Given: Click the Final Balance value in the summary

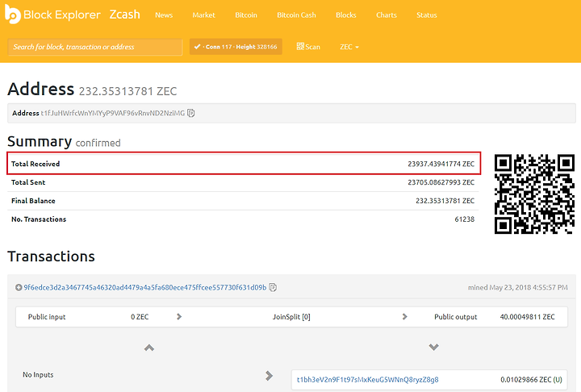Looking at the screenshot, I should tap(445, 201).
